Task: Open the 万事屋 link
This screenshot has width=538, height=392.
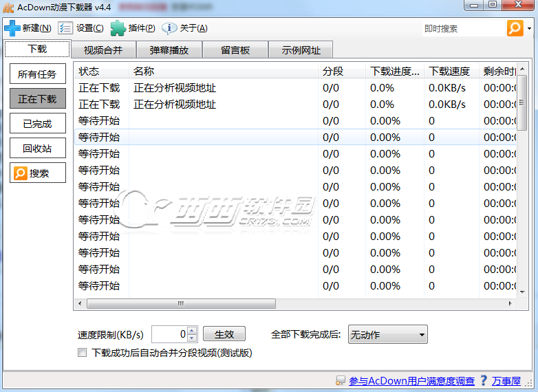Action: 506,381
